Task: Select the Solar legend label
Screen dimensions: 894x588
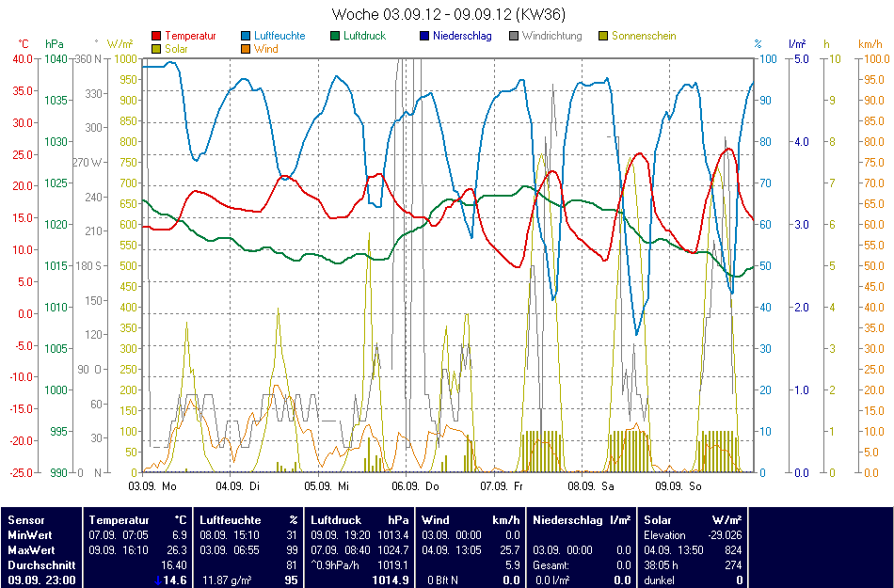Action: point(176,49)
